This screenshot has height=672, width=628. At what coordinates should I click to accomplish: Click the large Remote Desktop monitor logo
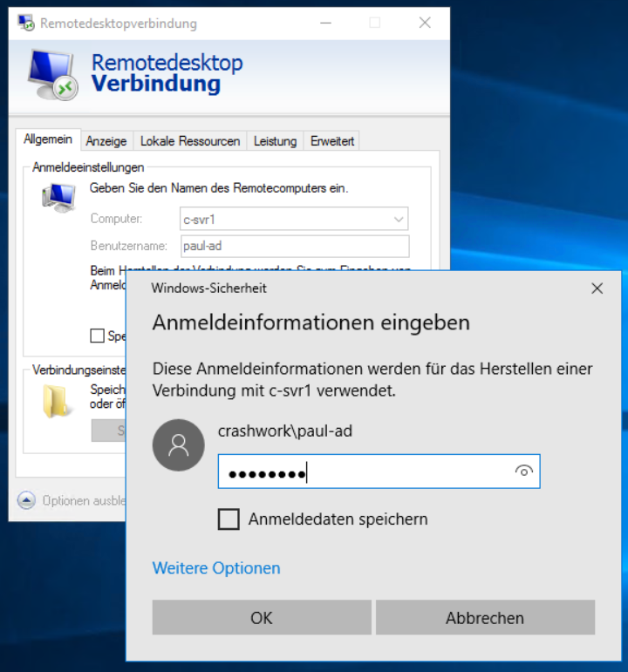point(53,76)
